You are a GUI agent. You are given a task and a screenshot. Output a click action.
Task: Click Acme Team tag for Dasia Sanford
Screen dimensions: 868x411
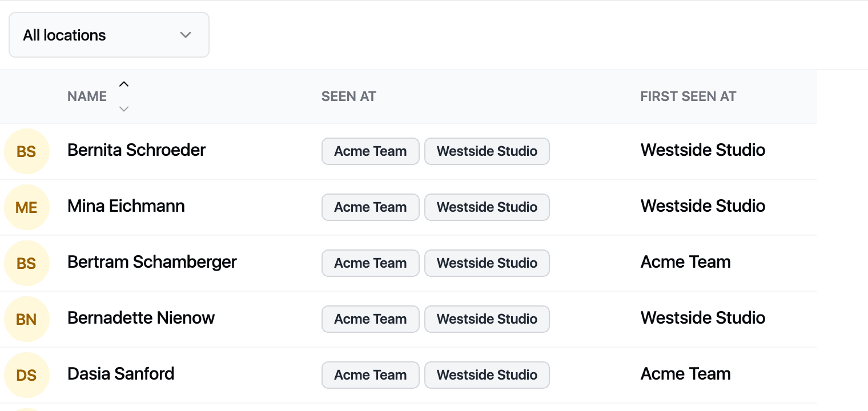click(x=371, y=375)
